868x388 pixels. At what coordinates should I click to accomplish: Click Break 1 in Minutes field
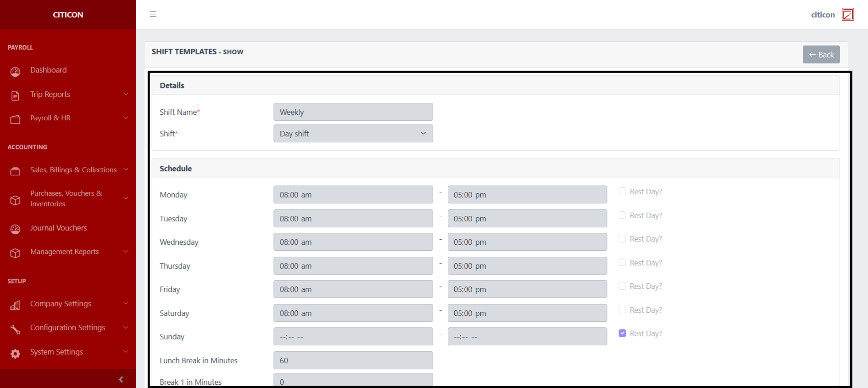353,381
